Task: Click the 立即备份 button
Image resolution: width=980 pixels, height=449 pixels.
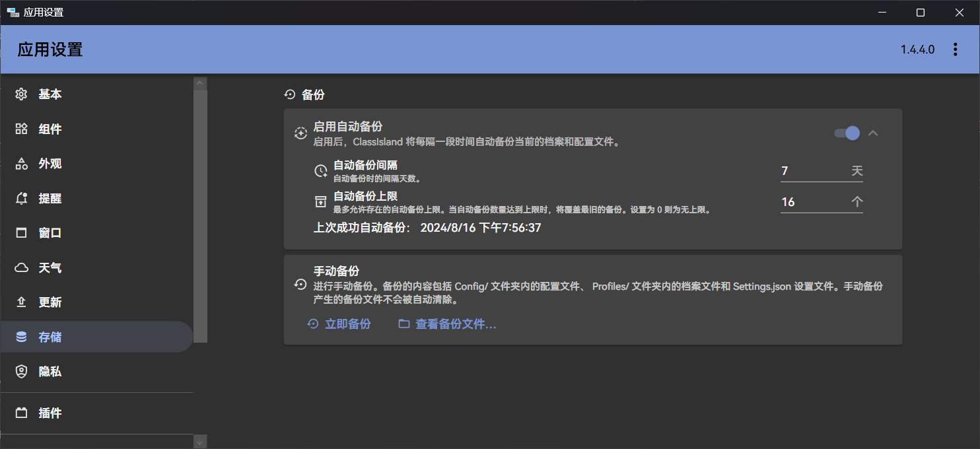Action: [339, 324]
